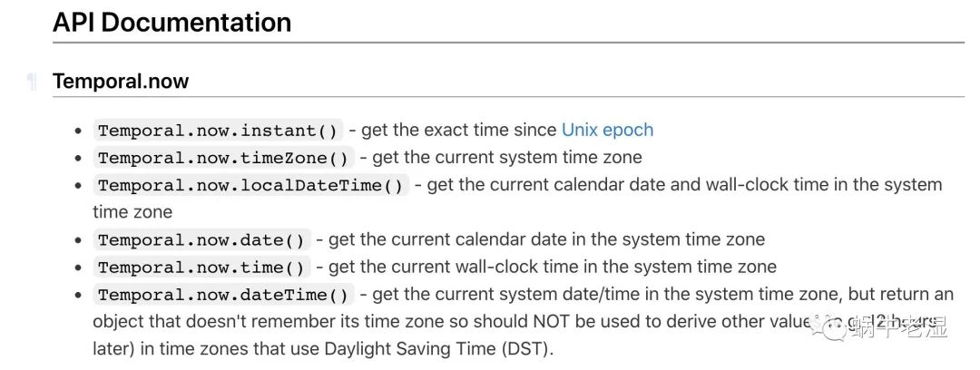Open the Unix epoch link

tap(607, 130)
